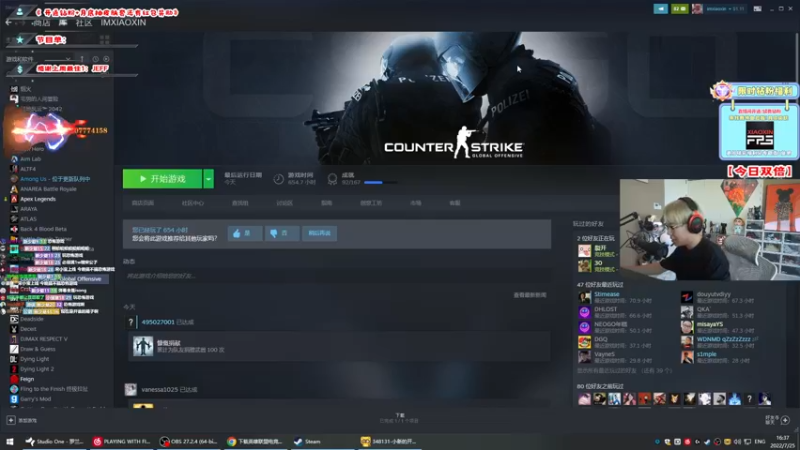The width and height of the screenshot is (800, 450).
Task: Click the ARAYA game icon
Action: tap(14, 209)
